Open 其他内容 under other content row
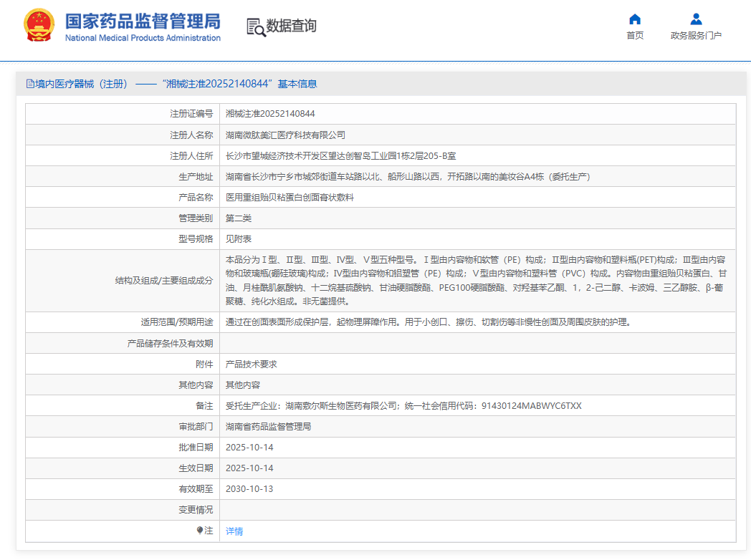Viewport: 751px width, 560px height. (x=244, y=385)
